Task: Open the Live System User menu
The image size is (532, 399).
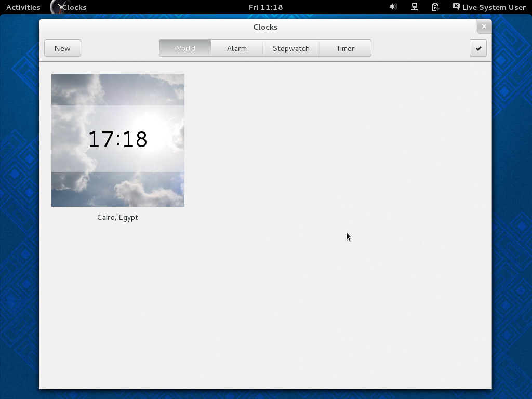Action: 489,7
